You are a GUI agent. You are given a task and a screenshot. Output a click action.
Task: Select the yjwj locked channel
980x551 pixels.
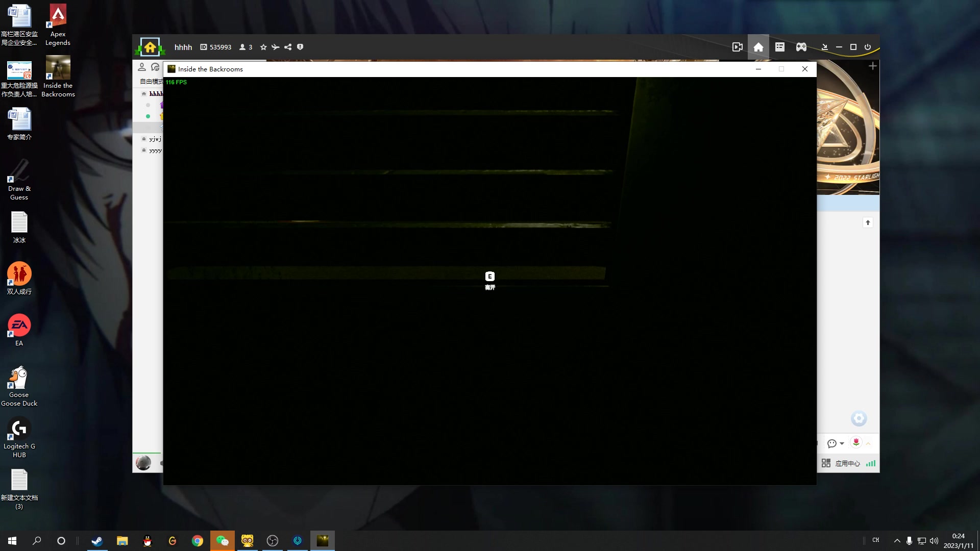point(155,139)
